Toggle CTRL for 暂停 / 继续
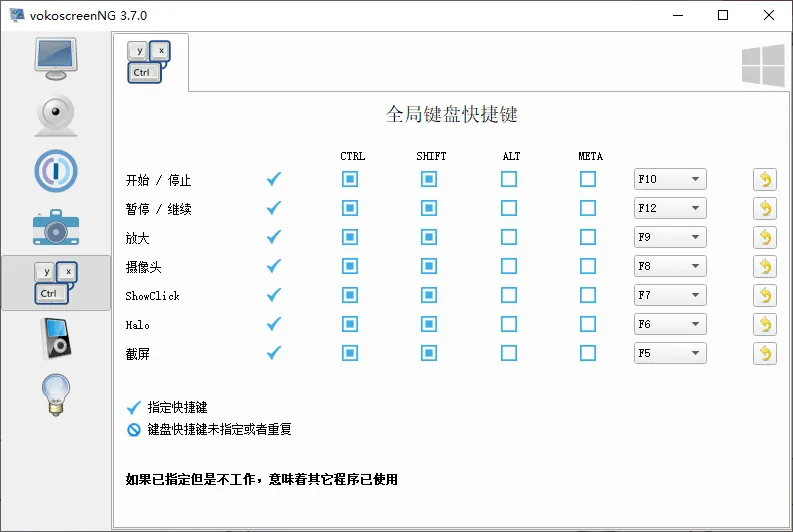This screenshot has height=532, width=793. point(349,208)
